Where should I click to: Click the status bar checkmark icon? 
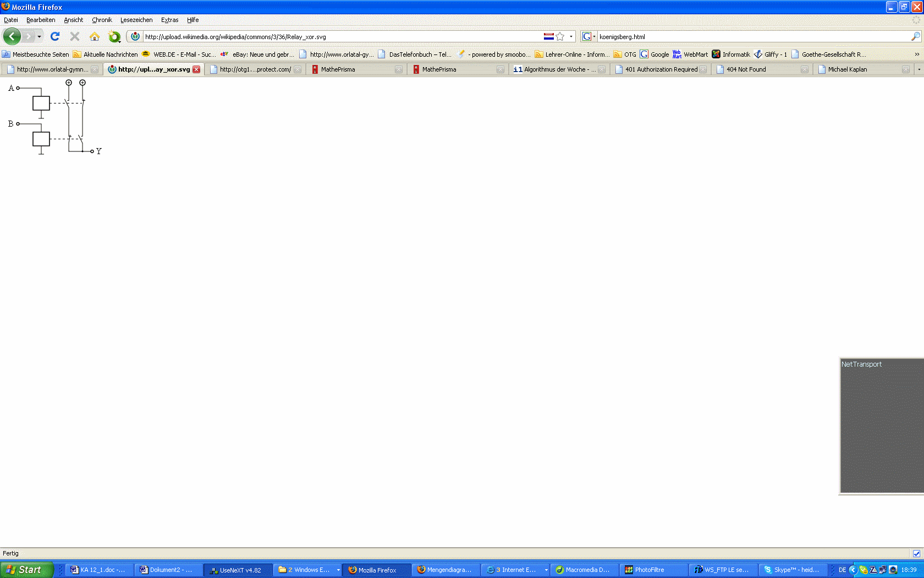point(916,553)
